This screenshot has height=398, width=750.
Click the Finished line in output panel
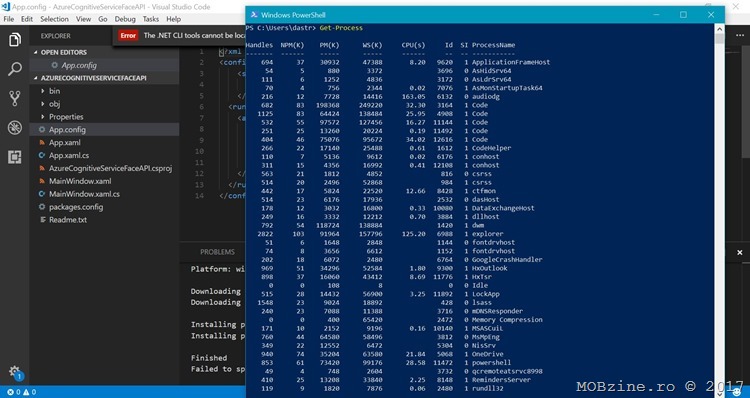[x=209, y=358]
